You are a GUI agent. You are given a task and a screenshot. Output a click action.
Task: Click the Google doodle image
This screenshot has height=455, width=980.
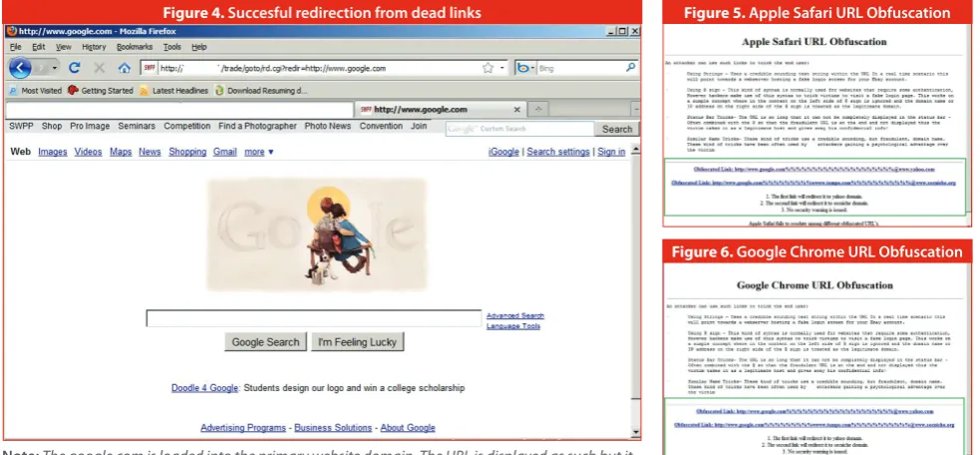[x=317, y=234]
